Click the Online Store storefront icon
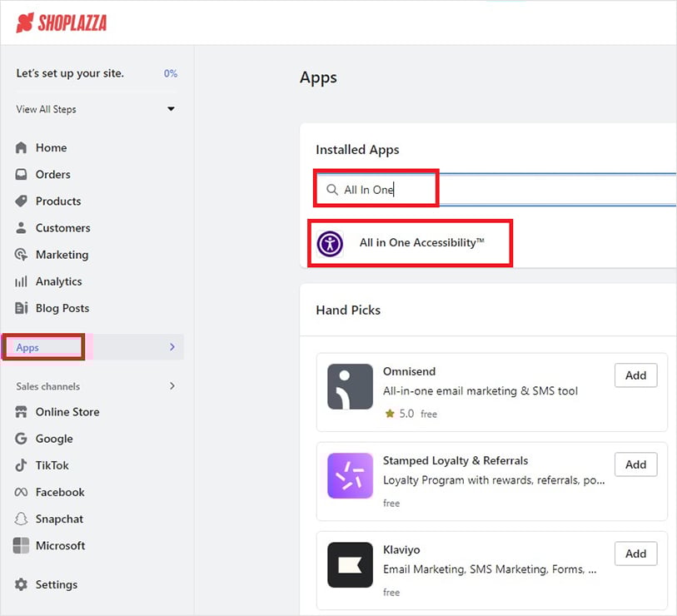This screenshot has height=616, width=677. click(21, 412)
